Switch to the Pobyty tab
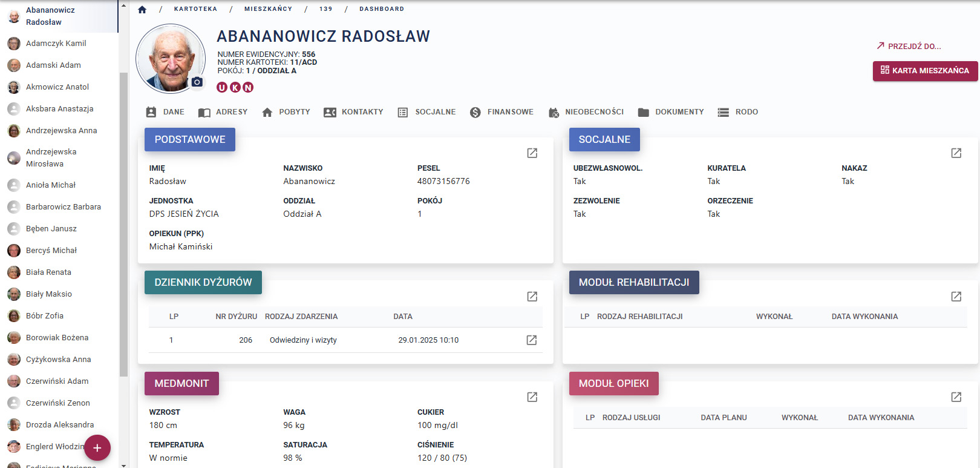The width and height of the screenshot is (980, 468). pyautogui.click(x=286, y=112)
